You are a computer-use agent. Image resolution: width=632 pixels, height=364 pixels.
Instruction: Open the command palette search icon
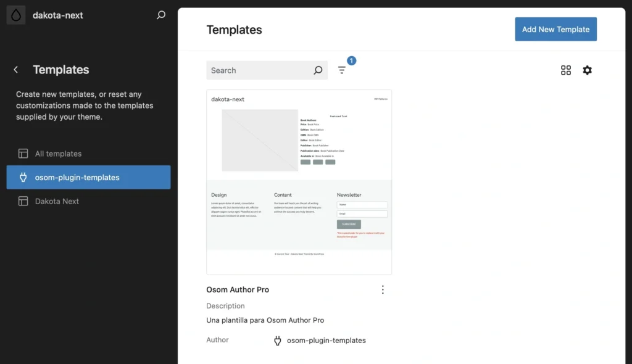[161, 15]
